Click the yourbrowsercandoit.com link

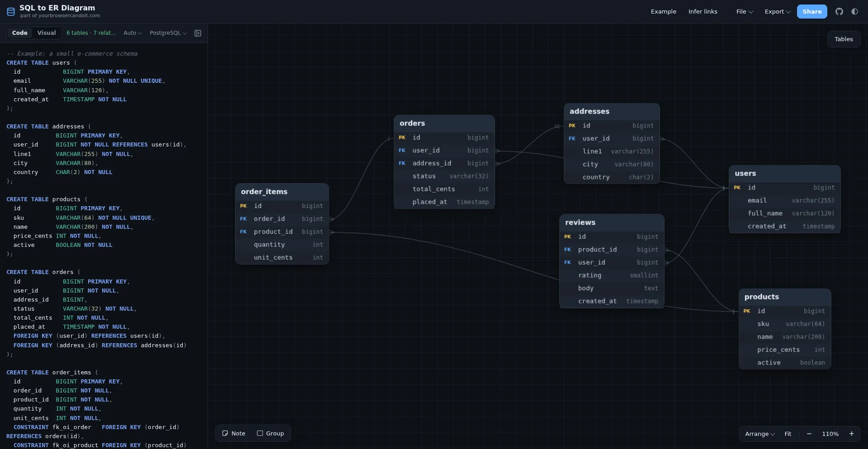point(69,15)
